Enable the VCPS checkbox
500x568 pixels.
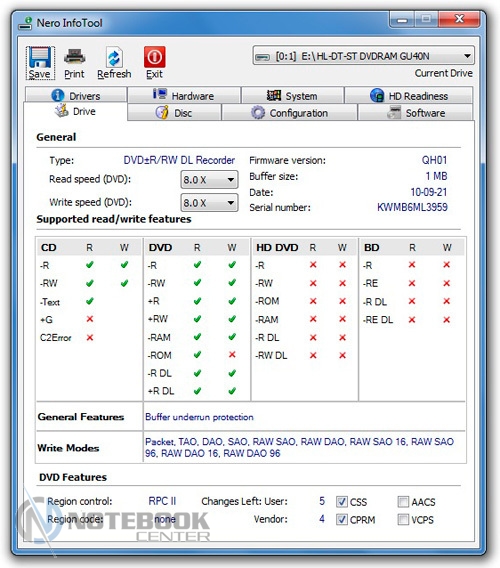pyautogui.click(x=403, y=519)
